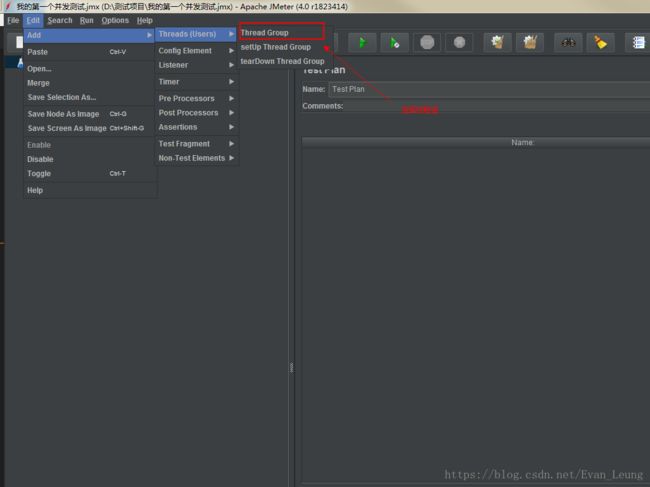Click the Name column header in variables table
The width and height of the screenshot is (650, 487).
tap(476, 142)
